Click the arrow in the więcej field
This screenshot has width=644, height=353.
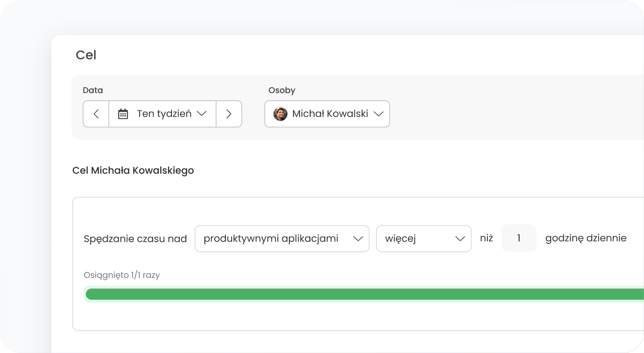[460, 239]
